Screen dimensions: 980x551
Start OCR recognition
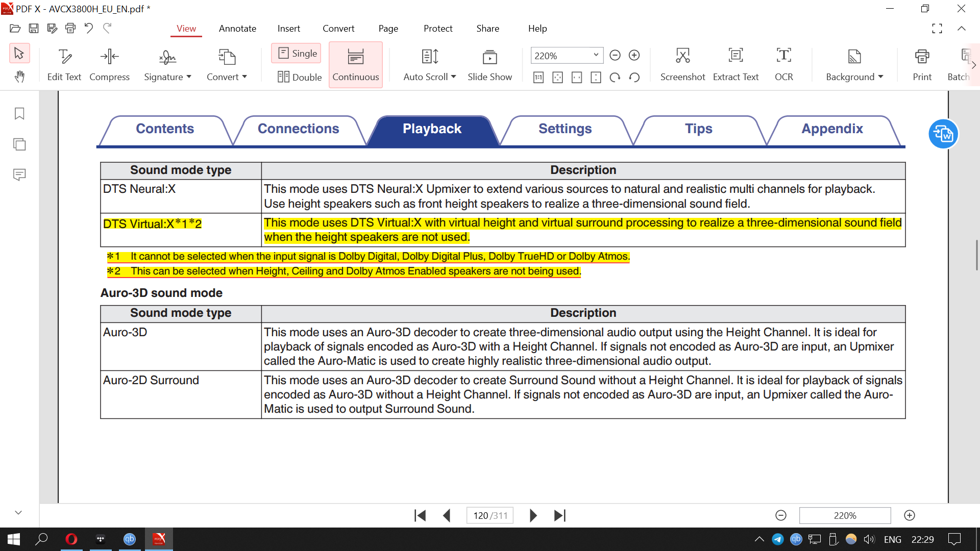point(784,65)
